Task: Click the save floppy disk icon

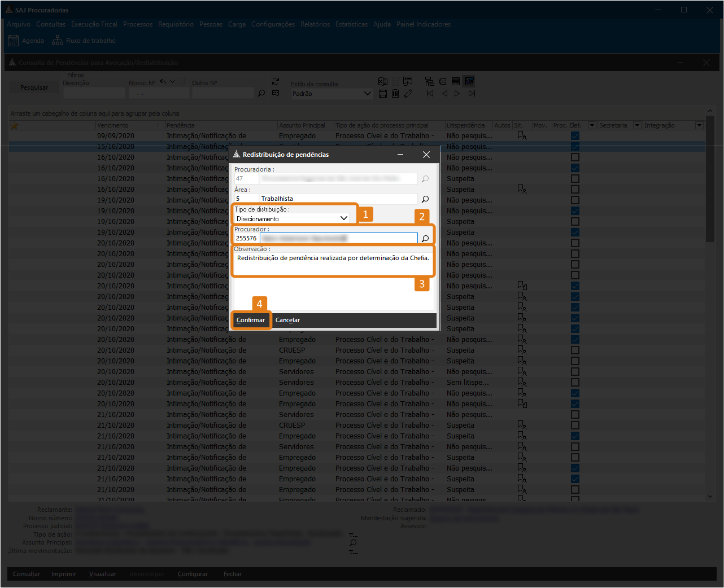Action: pos(383,94)
